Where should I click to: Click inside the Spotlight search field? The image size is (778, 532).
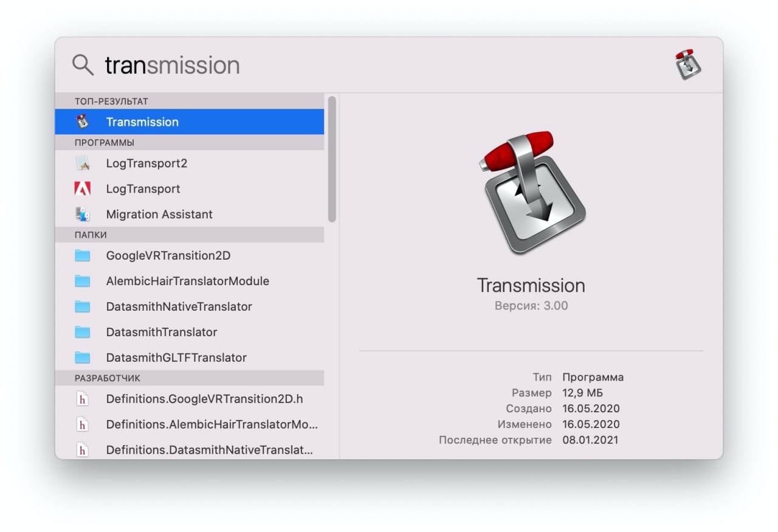(383, 65)
